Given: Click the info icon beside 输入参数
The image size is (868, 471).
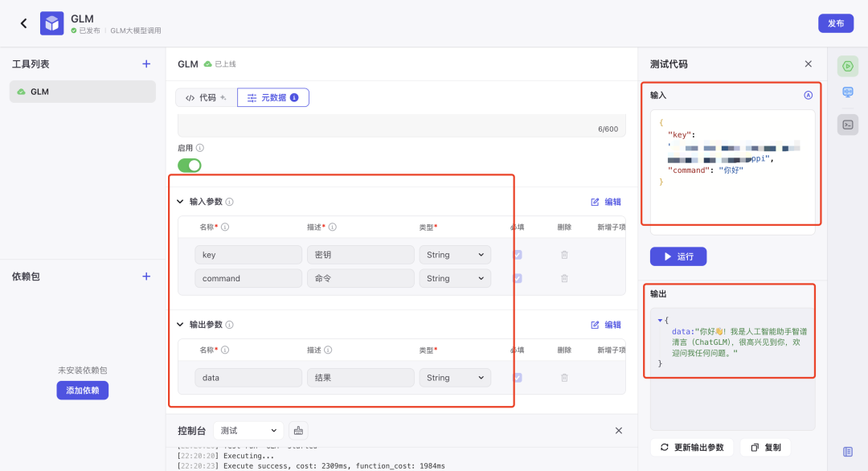Looking at the screenshot, I should point(229,202).
